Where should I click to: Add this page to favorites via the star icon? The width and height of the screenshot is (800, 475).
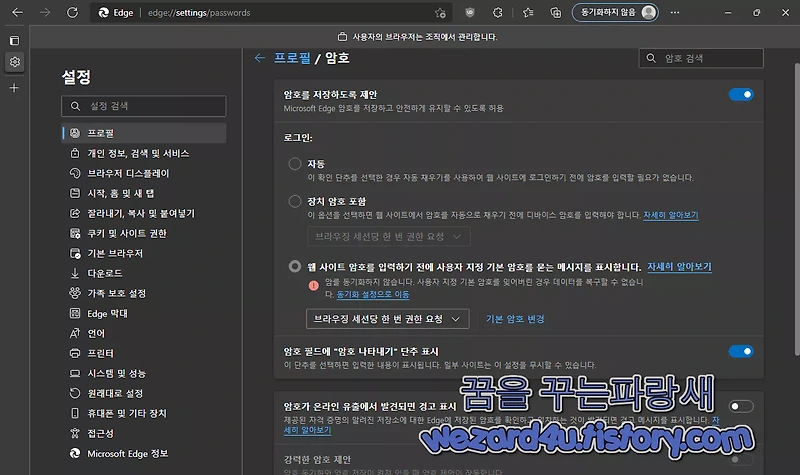click(x=440, y=13)
